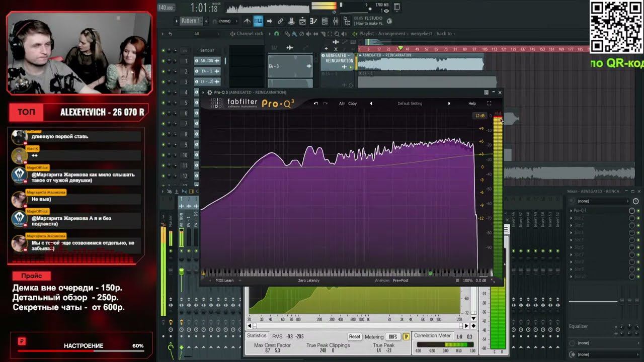
Task: Open the Playlist view from the toolbar
Action: [x=302, y=21]
